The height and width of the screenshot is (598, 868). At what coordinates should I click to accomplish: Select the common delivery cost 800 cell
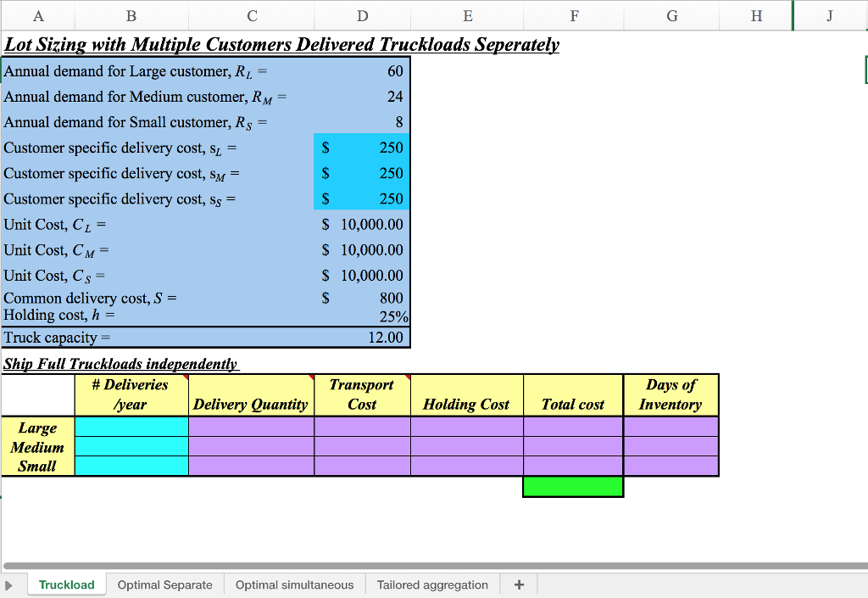click(x=362, y=298)
